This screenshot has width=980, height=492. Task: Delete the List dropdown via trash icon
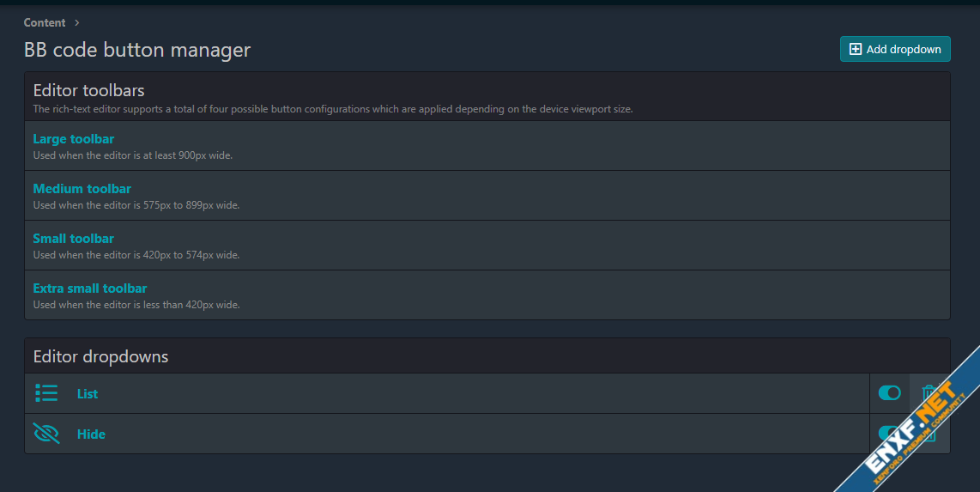(x=929, y=393)
